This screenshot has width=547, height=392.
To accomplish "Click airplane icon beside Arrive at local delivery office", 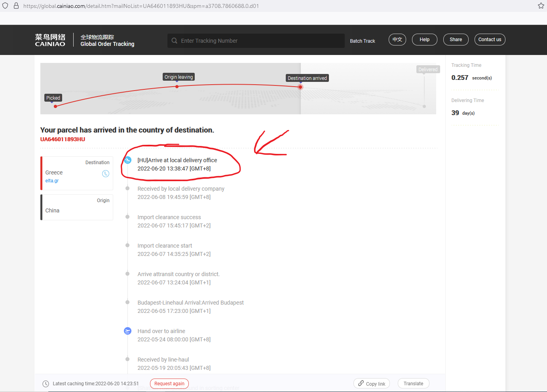I will (x=127, y=160).
